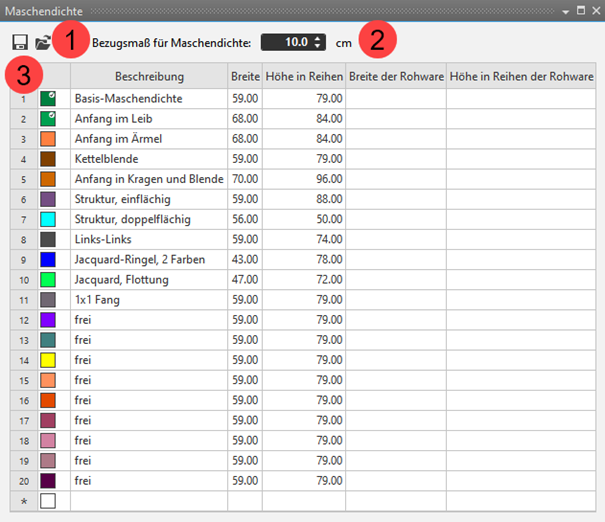The height and width of the screenshot is (522, 605).
Task: Click the Beschreibung column header
Action: coord(149,77)
